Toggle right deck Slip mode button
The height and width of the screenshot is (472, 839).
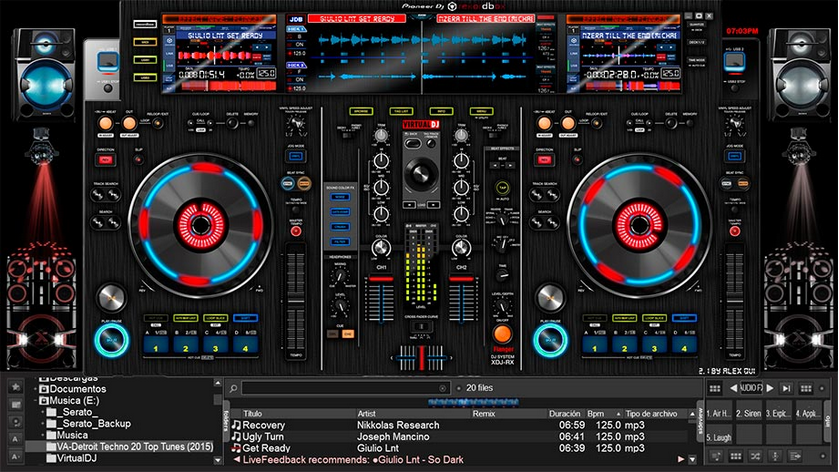pyautogui.click(x=577, y=159)
